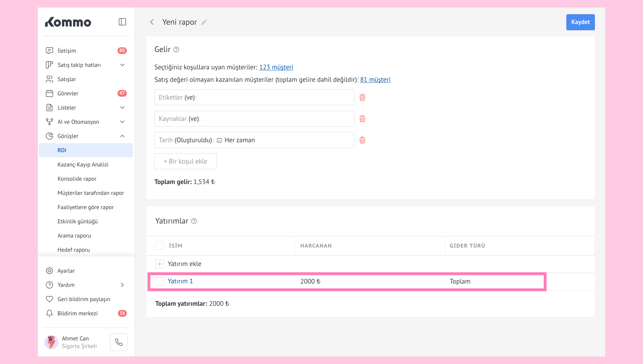This screenshot has width=643, height=364.
Task: Click the Kaydet button
Action: point(580,22)
